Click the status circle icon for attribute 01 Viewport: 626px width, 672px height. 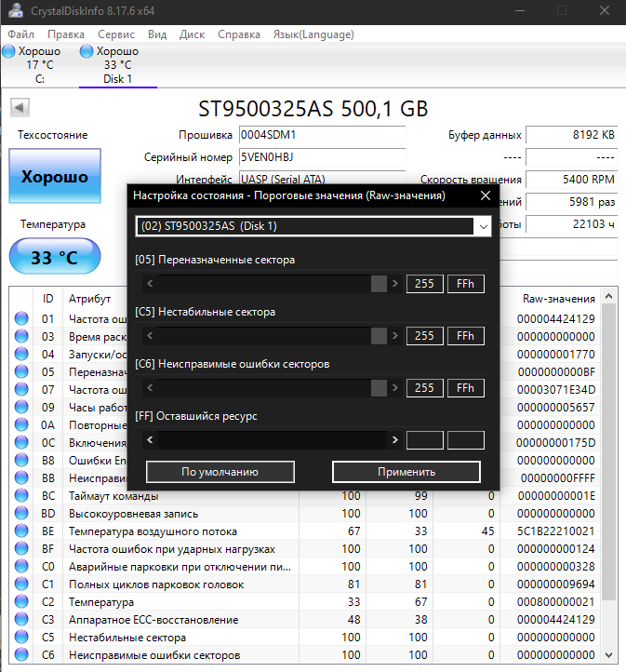click(x=21, y=318)
